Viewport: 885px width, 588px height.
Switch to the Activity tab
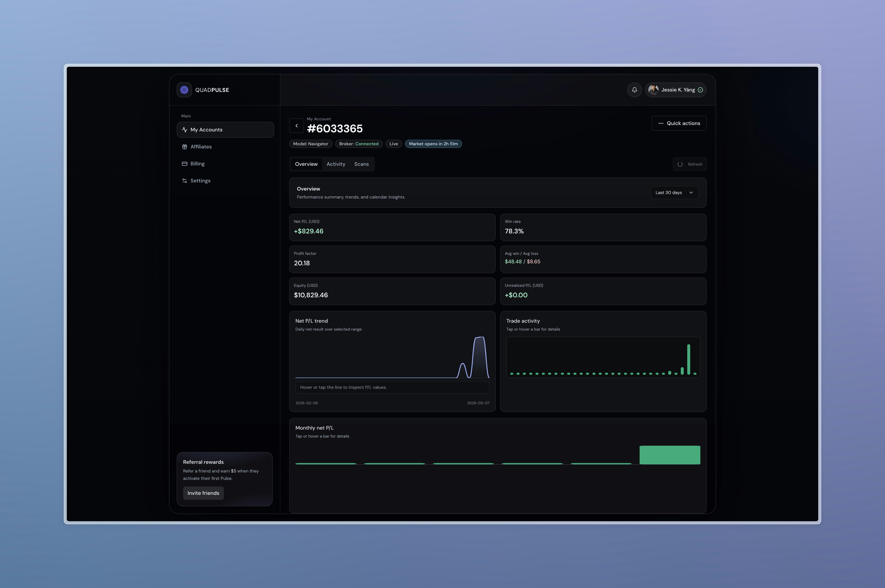coord(336,164)
